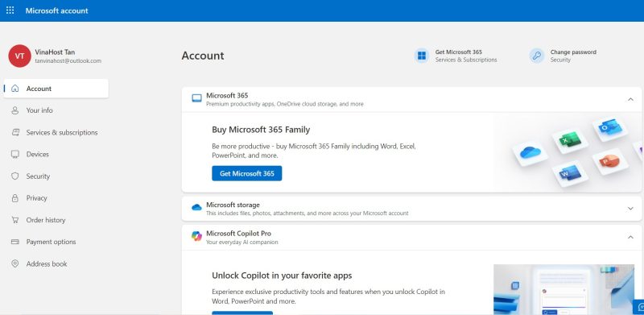Select Account in the sidebar

click(56, 89)
